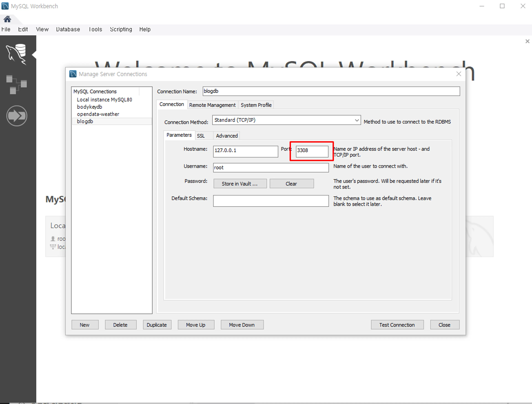The height and width of the screenshot is (404, 532).
Task: Open the Models sidebar icon
Action: click(16, 85)
